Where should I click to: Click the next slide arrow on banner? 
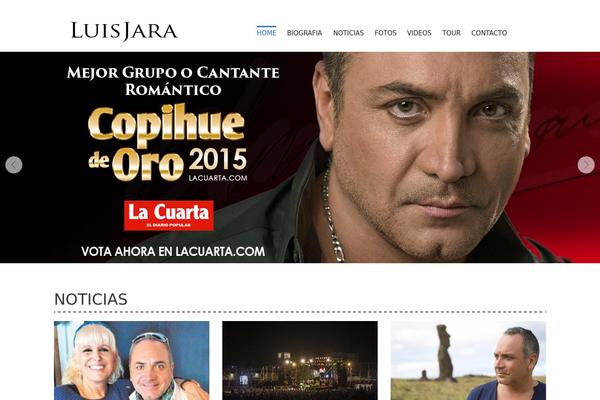click(x=586, y=165)
